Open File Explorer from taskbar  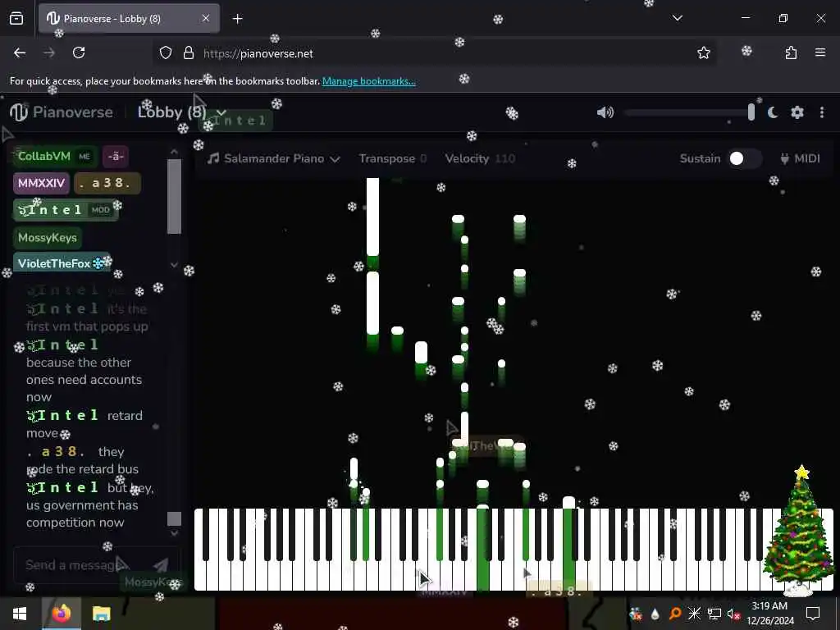point(101,614)
